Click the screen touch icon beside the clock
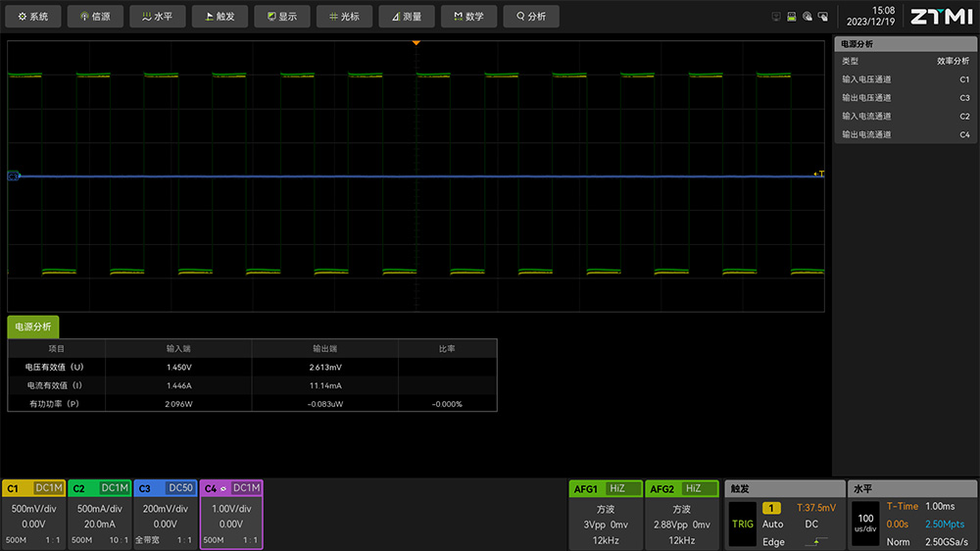Screen dimensions: 980x551 [823, 17]
